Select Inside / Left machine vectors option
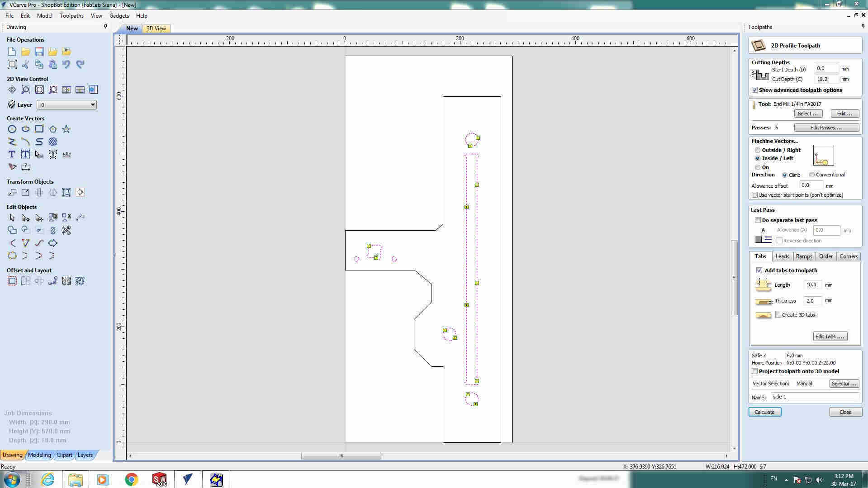868x488 pixels. (x=758, y=158)
